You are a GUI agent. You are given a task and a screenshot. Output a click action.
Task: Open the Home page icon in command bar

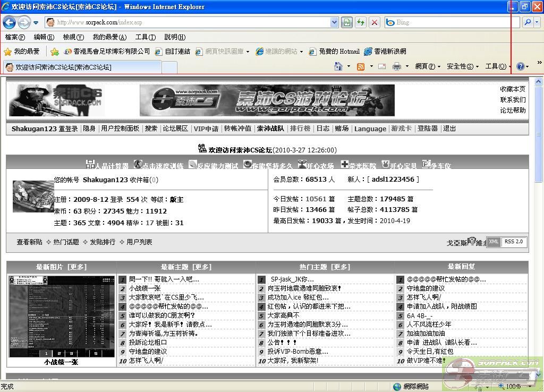click(338, 66)
